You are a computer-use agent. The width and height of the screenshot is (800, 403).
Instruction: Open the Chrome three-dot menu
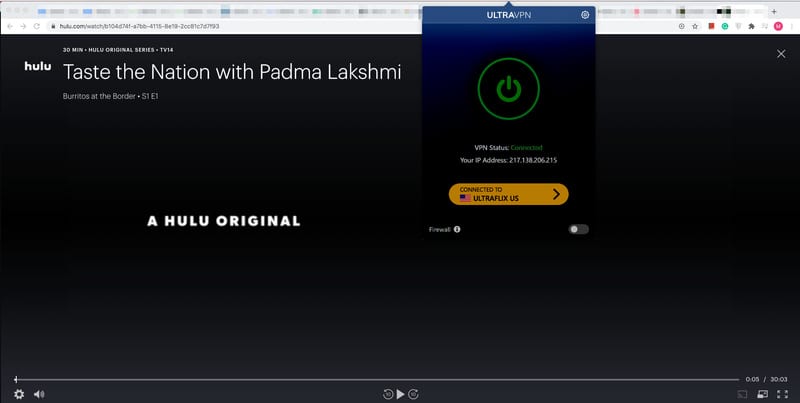(792, 26)
